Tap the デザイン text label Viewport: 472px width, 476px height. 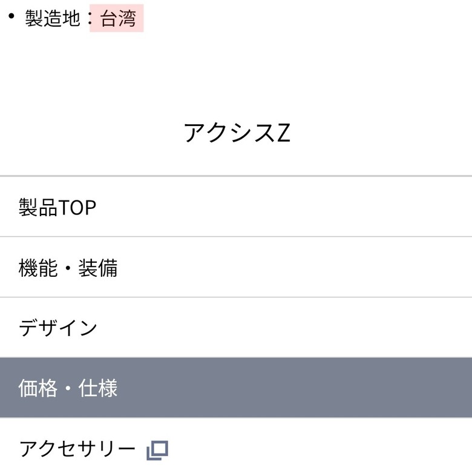pos(58,328)
